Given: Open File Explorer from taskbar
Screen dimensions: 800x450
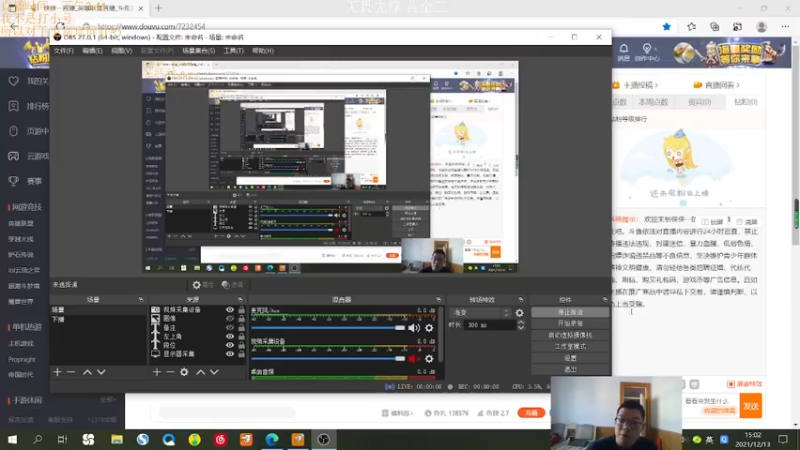Looking at the screenshot, I should 117,439.
